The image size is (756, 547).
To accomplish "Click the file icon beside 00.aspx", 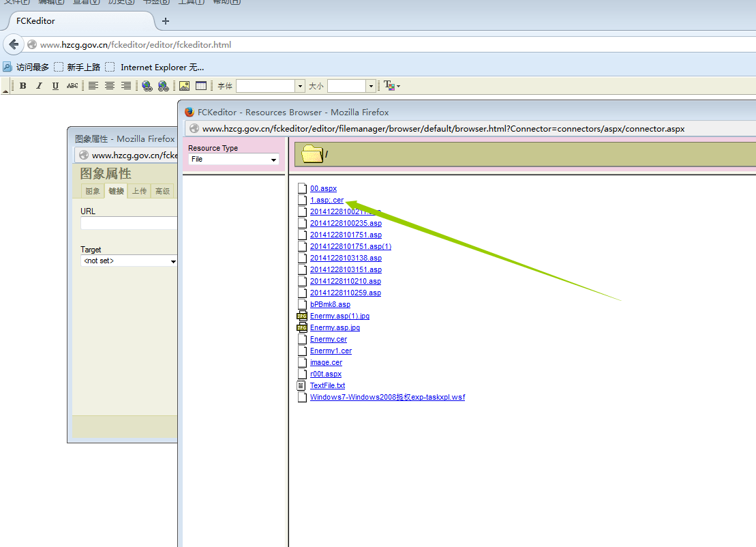I will click(x=302, y=188).
